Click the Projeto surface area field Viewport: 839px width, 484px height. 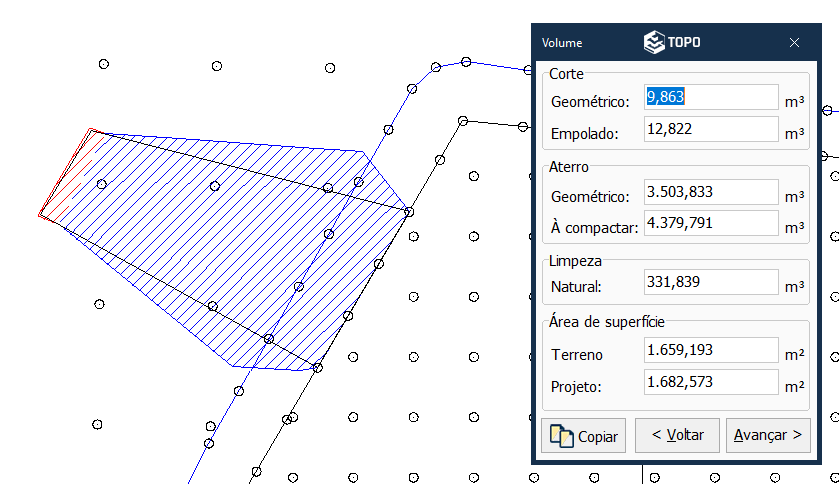[711, 383]
